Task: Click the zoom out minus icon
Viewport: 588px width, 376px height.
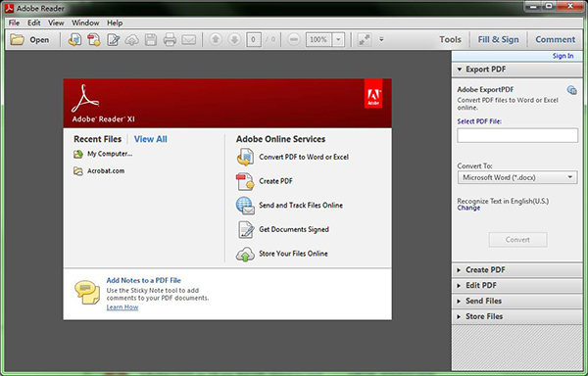Action: [x=294, y=39]
